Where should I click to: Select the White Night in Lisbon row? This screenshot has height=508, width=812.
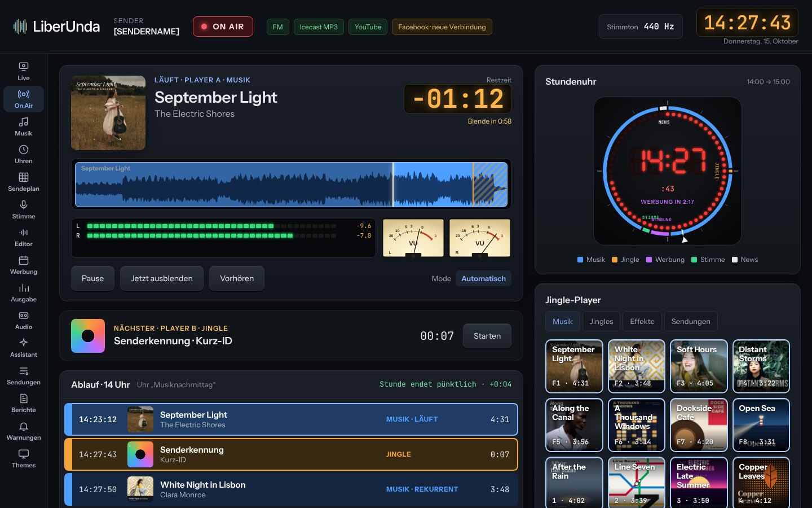[291, 489]
